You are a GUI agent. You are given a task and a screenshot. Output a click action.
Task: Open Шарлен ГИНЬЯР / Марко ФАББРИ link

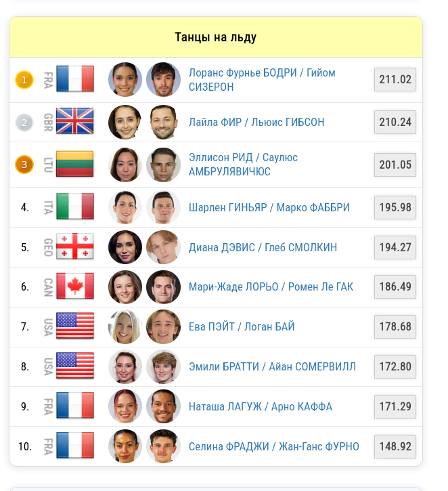[x=269, y=207]
